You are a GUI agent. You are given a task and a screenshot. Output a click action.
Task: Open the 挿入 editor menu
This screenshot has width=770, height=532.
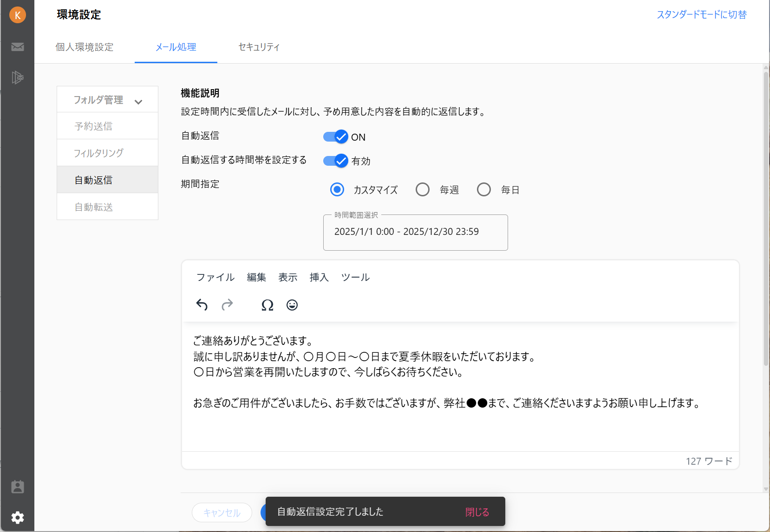coord(319,277)
